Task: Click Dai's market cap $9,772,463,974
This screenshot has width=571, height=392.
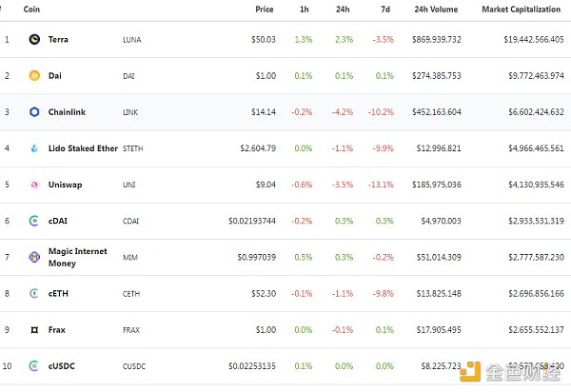Action: [536, 76]
